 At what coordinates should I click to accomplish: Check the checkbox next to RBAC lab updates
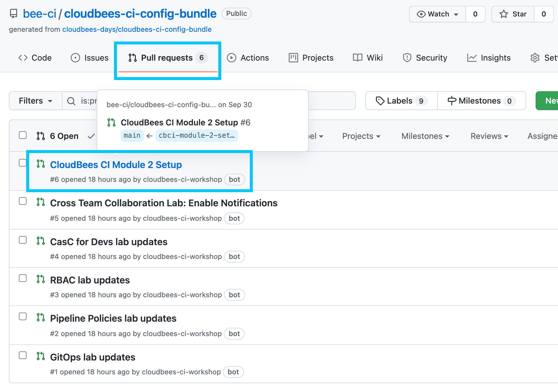[x=23, y=278]
